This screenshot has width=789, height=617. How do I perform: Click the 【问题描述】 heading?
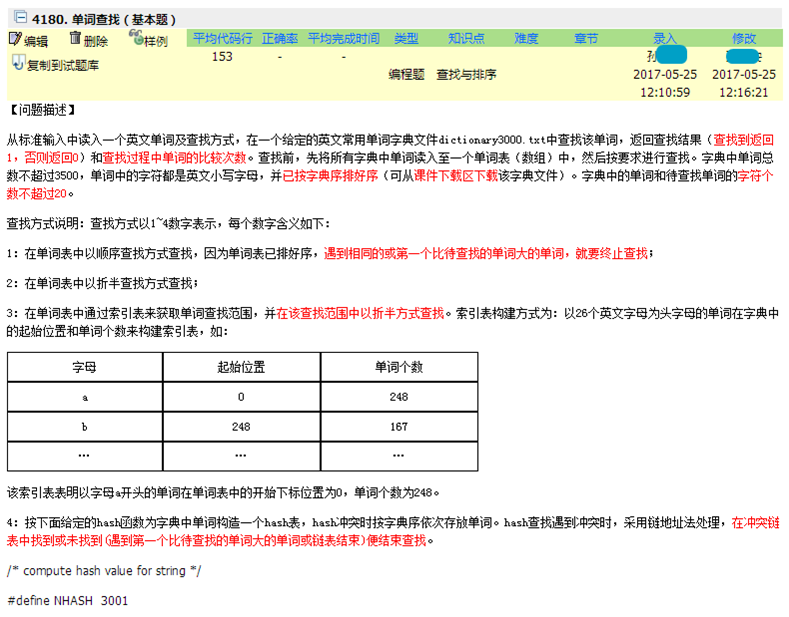click(x=42, y=110)
